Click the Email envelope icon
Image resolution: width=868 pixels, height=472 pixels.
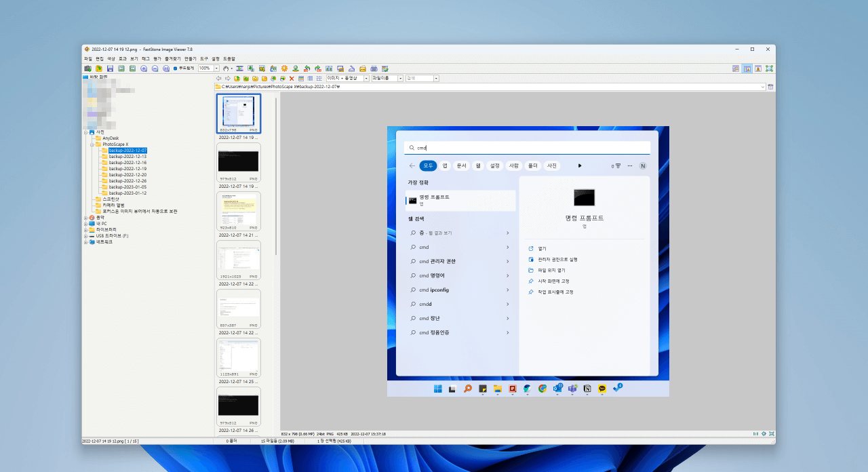(363, 68)
